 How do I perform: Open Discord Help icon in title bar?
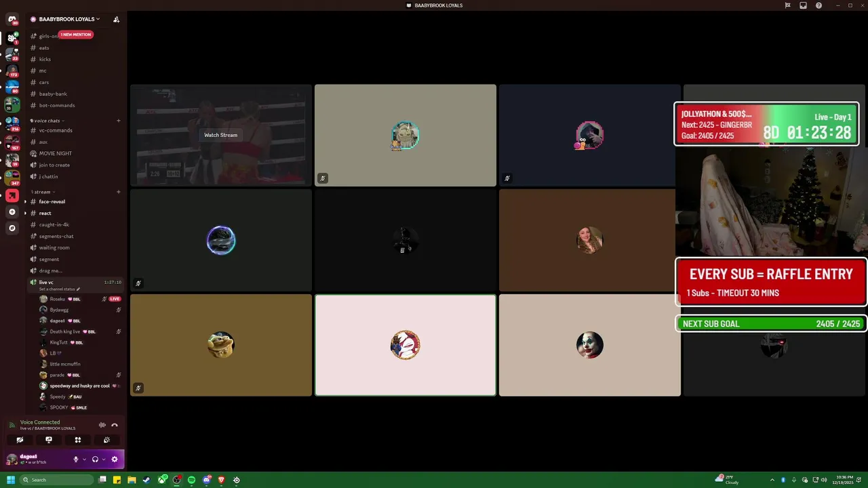[x=818, y=5]
